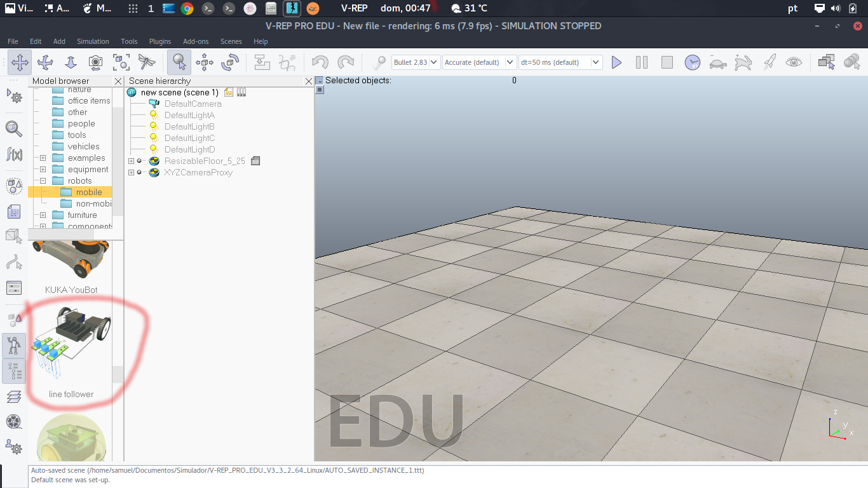868x488 pixels.
Task: Open the layers icon in sidebar
Action: (14, 396)
